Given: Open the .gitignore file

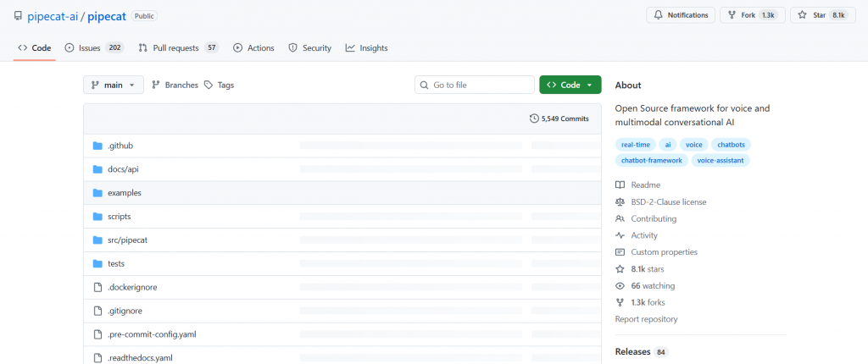Looking at the screenshot, I should pyautogui.click(x=125, y=311).
